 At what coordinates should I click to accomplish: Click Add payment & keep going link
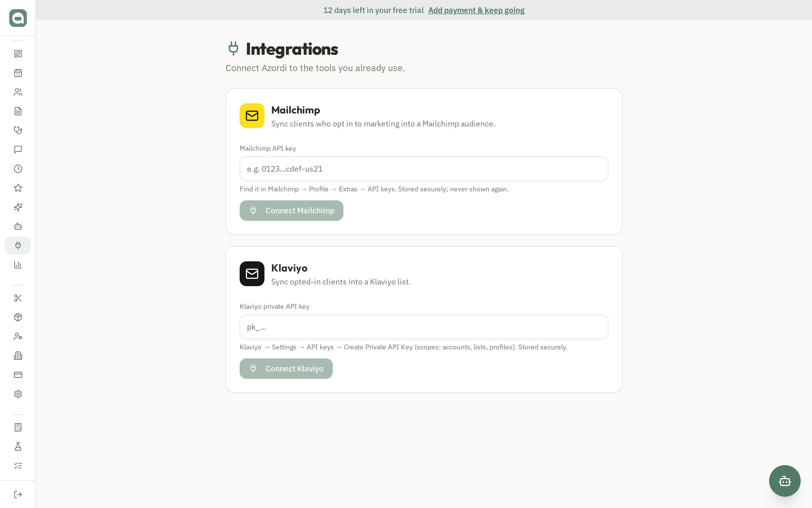476,10
